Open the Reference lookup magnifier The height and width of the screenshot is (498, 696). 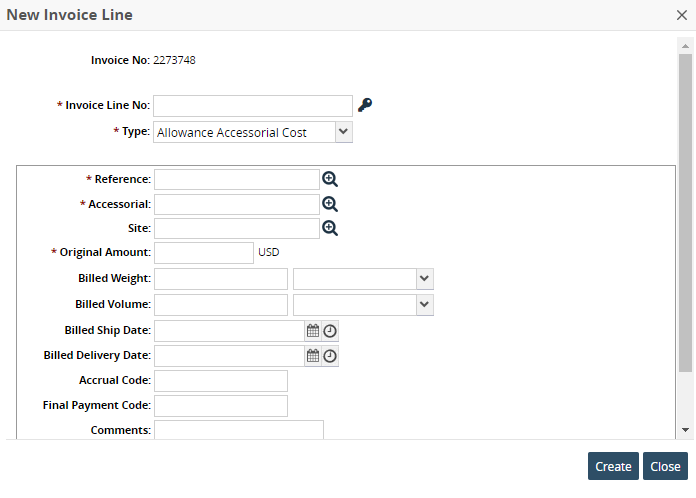point(330,179)
